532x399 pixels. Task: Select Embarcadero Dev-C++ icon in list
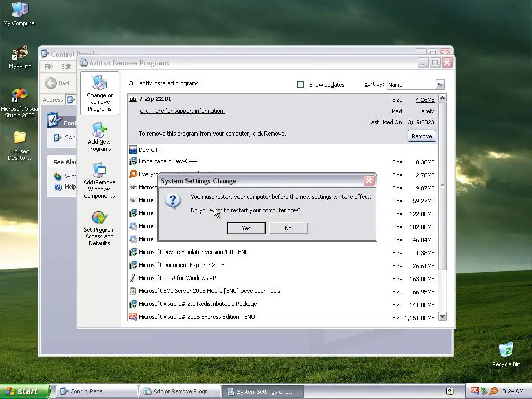[x=133, y=161]
